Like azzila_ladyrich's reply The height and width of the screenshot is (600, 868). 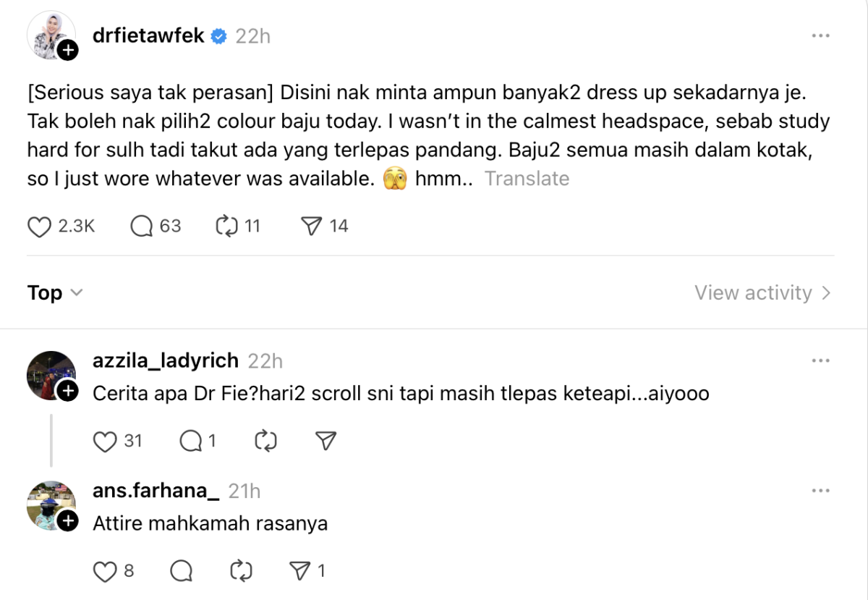pos(106,441)
